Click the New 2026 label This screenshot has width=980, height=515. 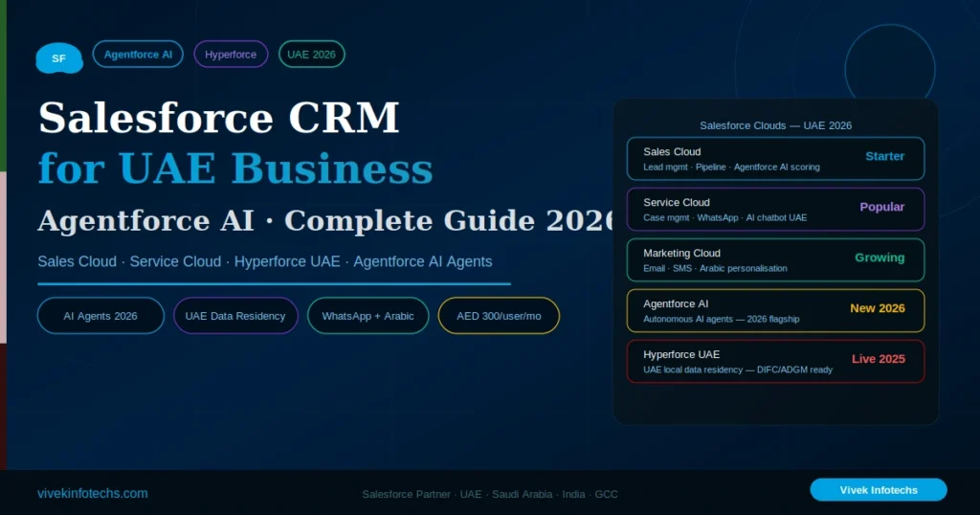click(x=877, y=308)
